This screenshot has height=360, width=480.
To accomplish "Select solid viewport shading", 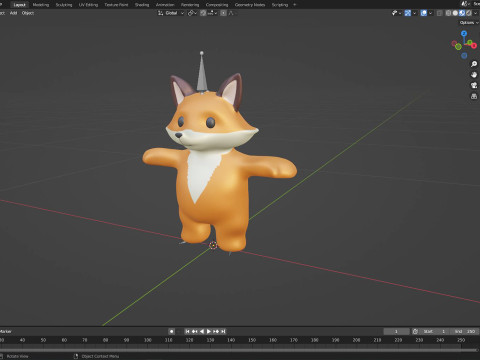I will 455,13.
